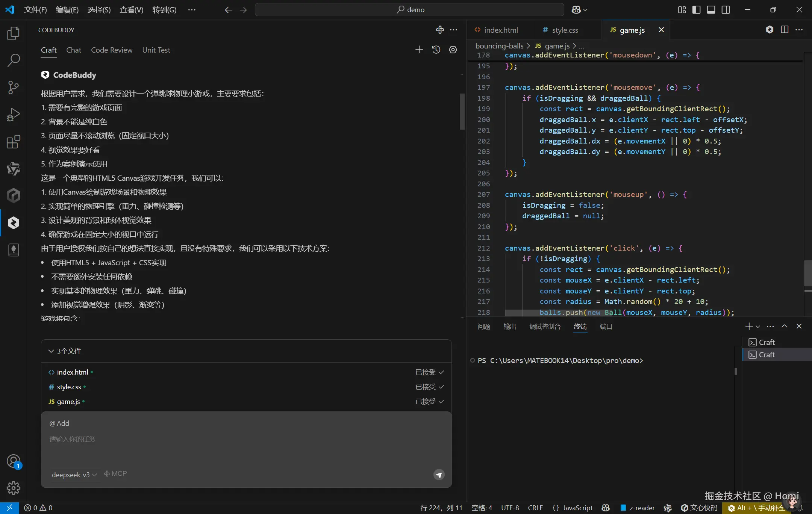Click the MCP button
The height and width of the screenshot is (514, 812).
point(115,474)
